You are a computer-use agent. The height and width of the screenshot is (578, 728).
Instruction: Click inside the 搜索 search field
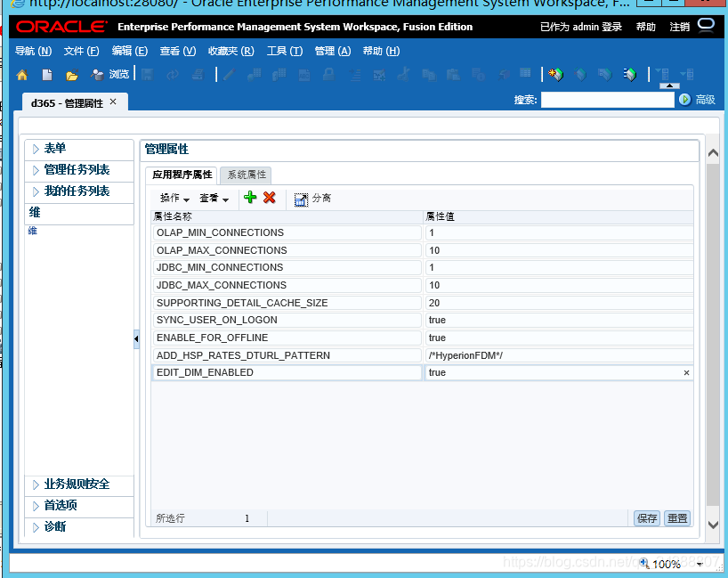tap(607, 100)
